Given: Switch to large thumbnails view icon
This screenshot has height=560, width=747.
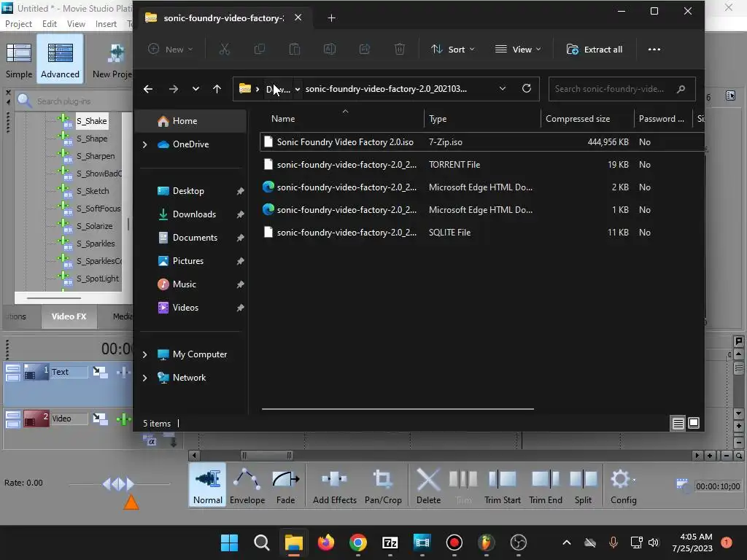Looking at the screenshot, I should pyautogui.click(x=694, y=423).
